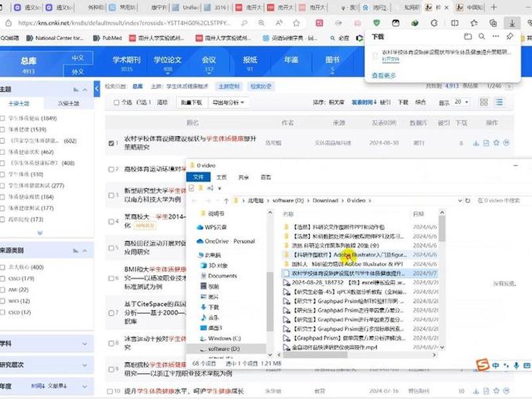Sort results by 发表时间
Screen dimensions: 532x399
[x=364, y=102]
